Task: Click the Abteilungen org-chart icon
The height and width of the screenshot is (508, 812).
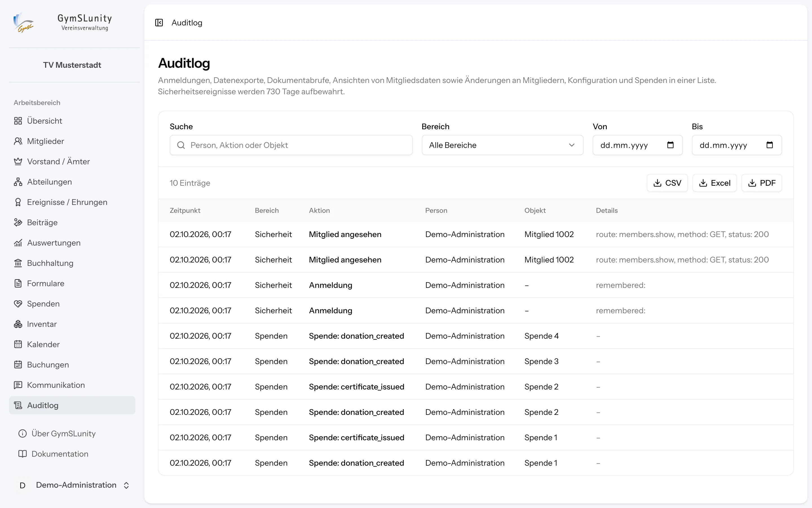Action: 18,182
